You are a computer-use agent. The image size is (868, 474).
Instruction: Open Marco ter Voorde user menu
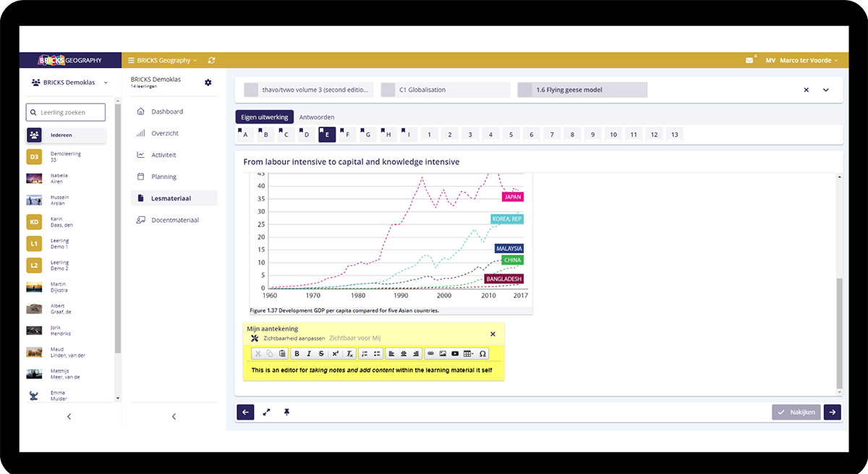point(808,61)
